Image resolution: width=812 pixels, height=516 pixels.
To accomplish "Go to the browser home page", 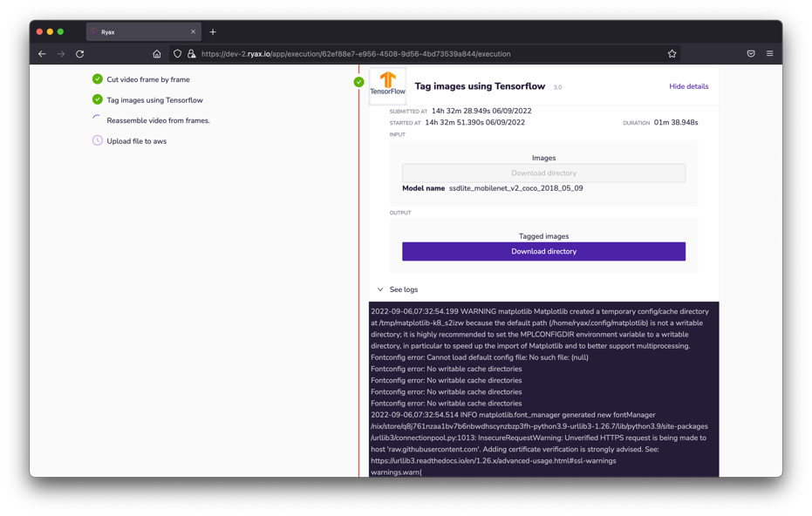I will (157, 54).
